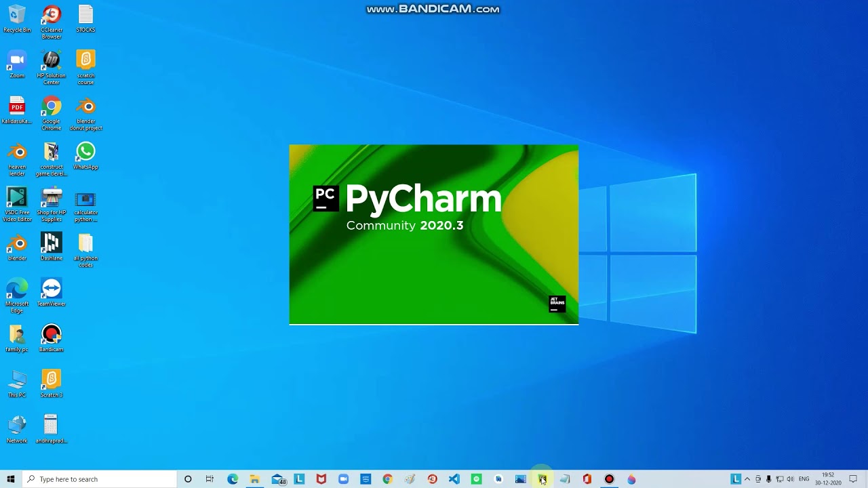Launch Zoom from the desktop
This screenshot has height=488, width=868.
[x=17, y=64]
